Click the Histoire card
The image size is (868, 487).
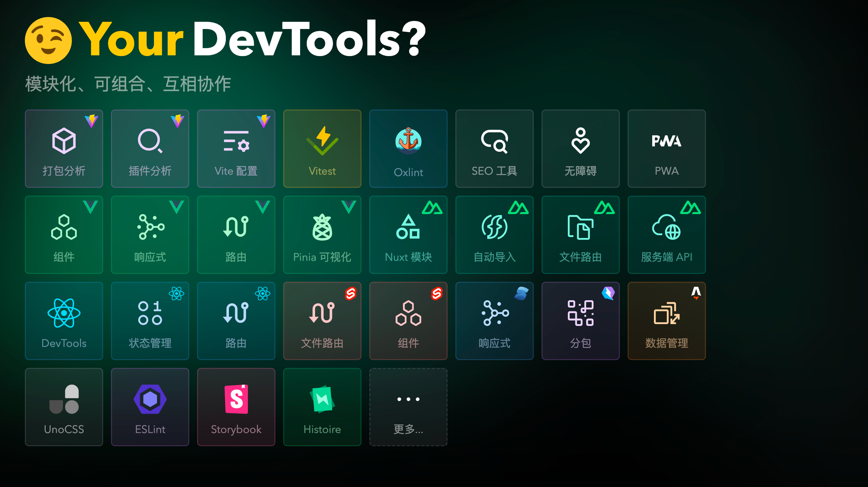[x=322, y=407]
